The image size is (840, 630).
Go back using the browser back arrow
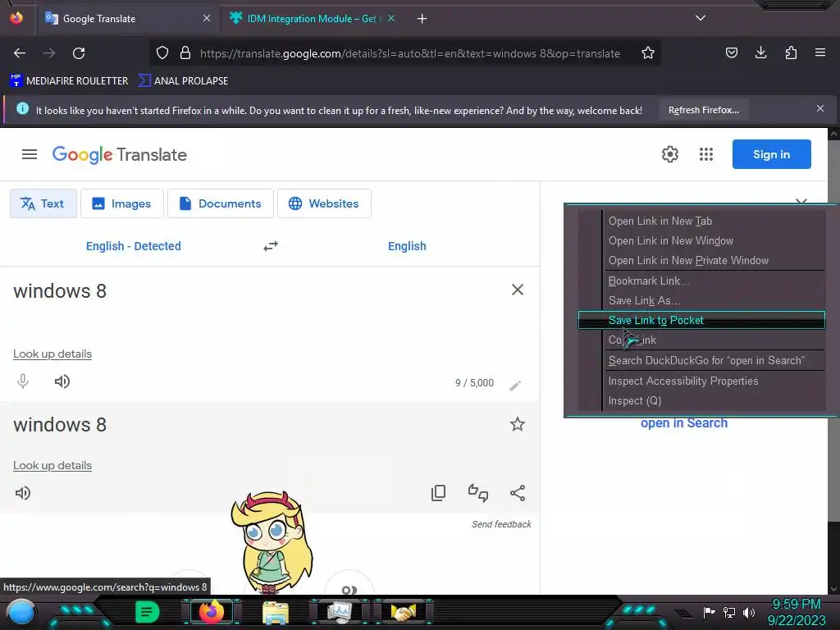click(20, 53)
